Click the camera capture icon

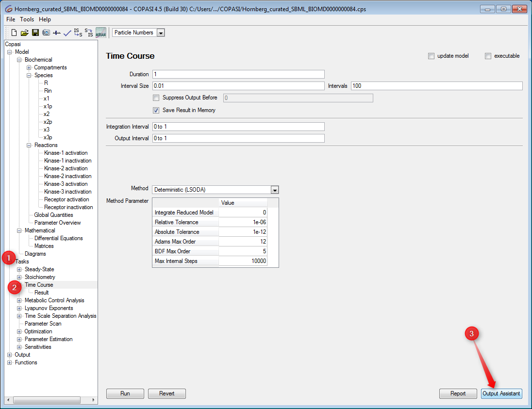tap(46, 33)
